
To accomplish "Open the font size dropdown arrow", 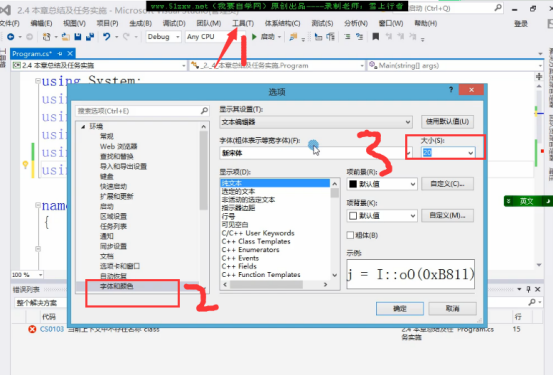I will (471, 153).
